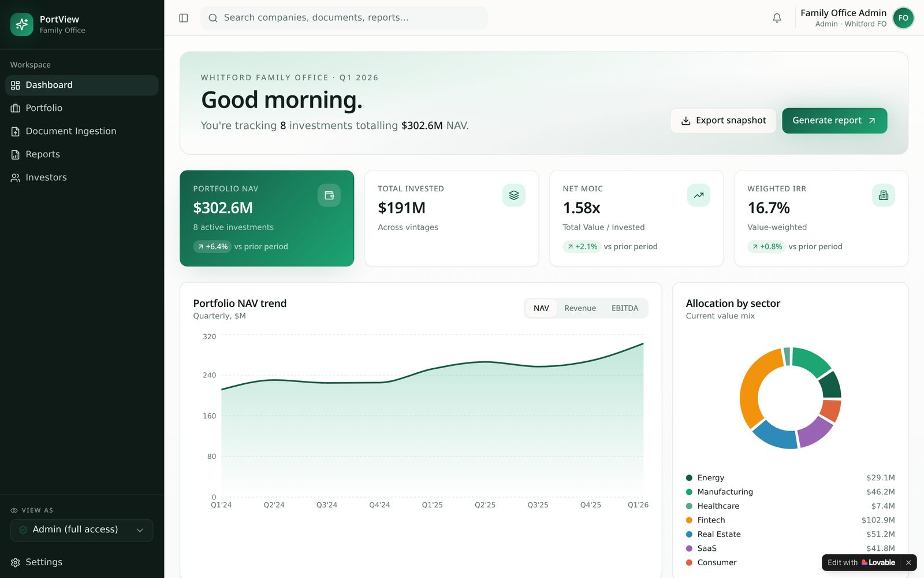
Task: Click the purple SaaS donut segment
Action: tap(815, 431)
